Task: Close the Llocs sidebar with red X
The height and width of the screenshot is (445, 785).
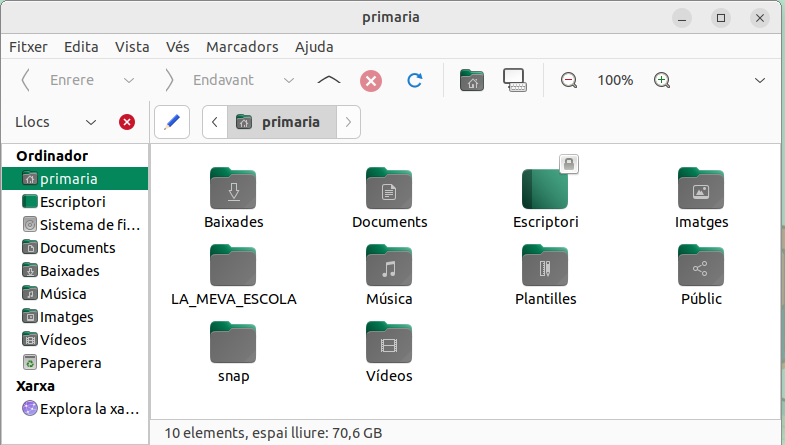Action: click(x=127, y=122)
